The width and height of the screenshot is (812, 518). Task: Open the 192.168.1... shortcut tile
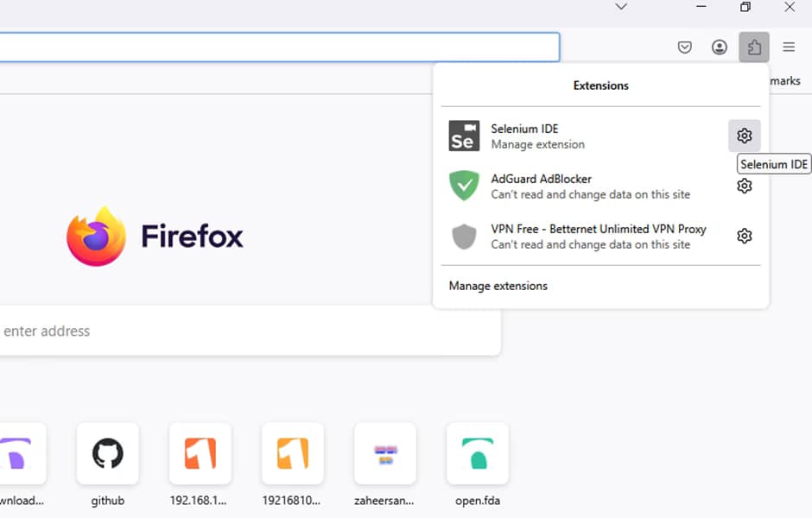click(x=200, y=454)
